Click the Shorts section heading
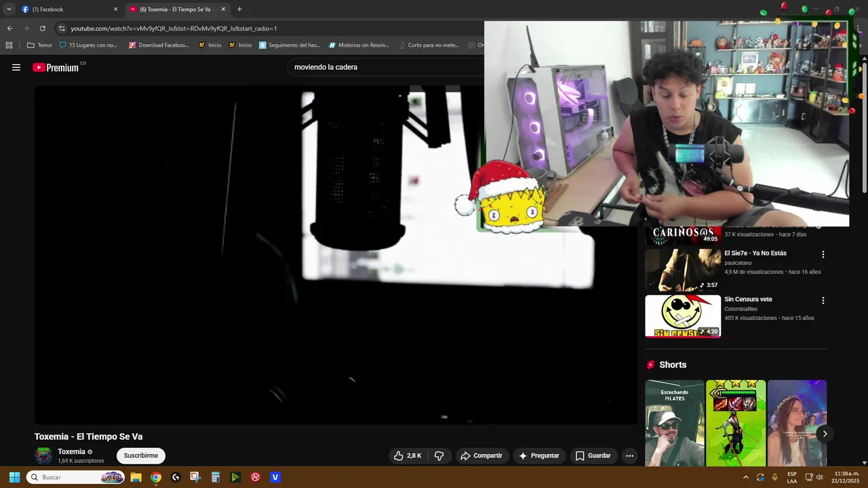The width and height of the screenshot is (868, 488). pos(673,365)
